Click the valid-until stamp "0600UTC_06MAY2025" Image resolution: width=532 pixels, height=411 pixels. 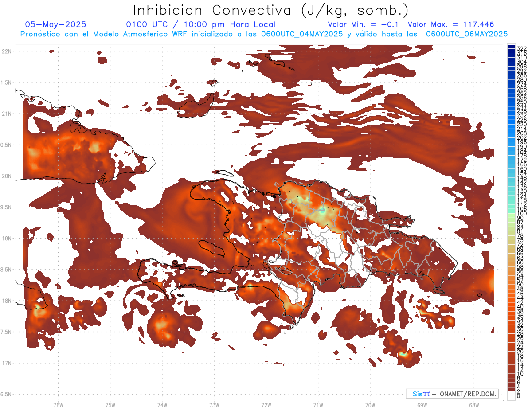point(467,34)
